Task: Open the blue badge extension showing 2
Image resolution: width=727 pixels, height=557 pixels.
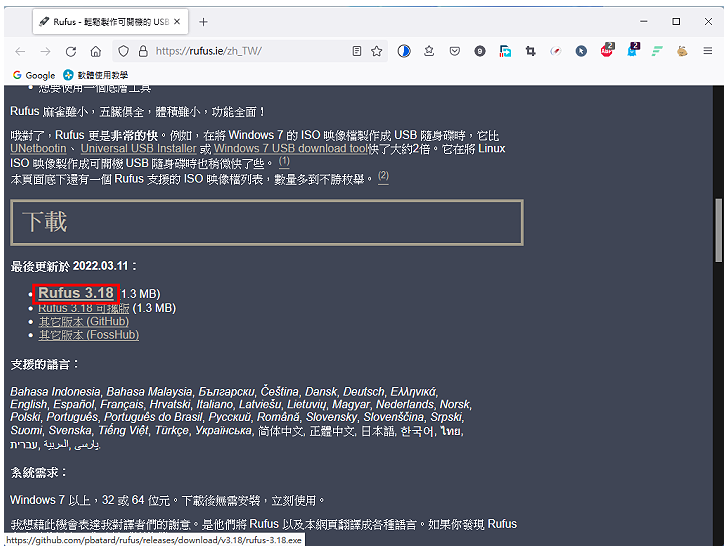Action: click(632, 50)
